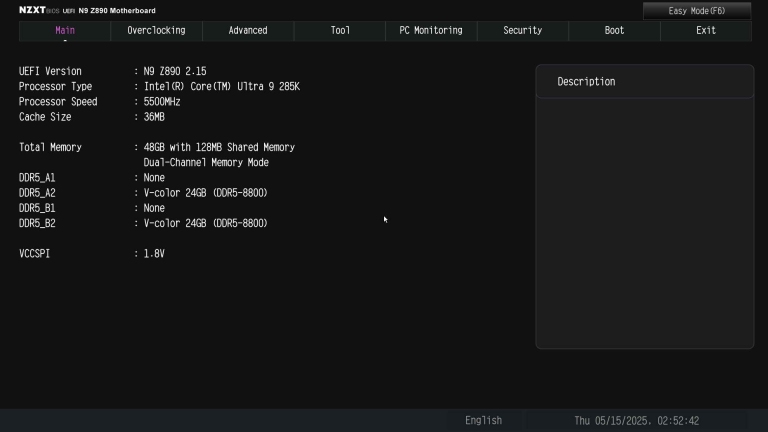Open the Boot tab
Viewport: 768px width, 432px height.
pos(614,30)
